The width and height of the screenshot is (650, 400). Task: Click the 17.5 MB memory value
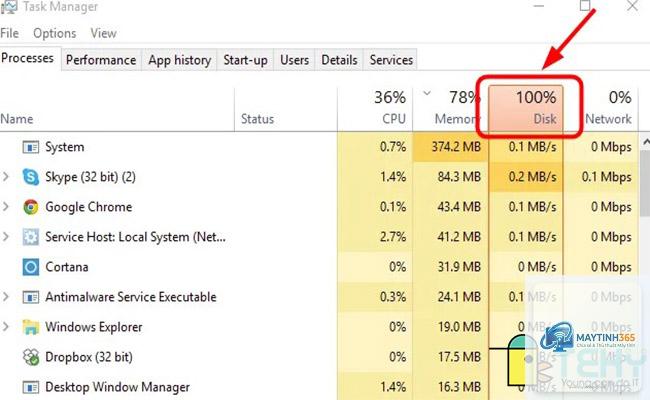(459, 357)
